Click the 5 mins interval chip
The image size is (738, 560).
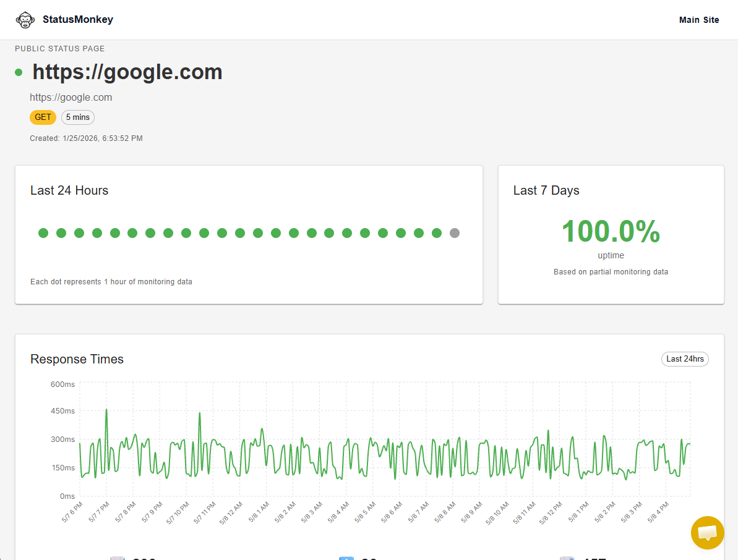tap(78, 117)
